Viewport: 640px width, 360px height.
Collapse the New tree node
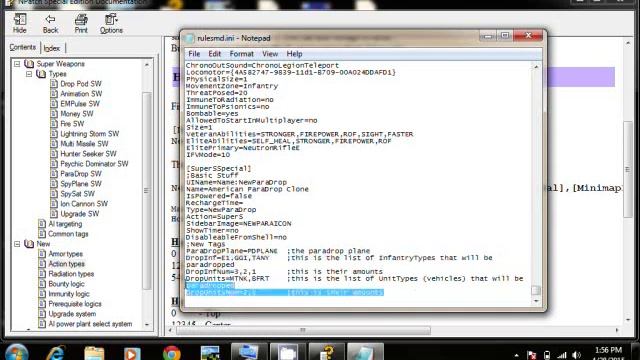(x=17, y=244)
